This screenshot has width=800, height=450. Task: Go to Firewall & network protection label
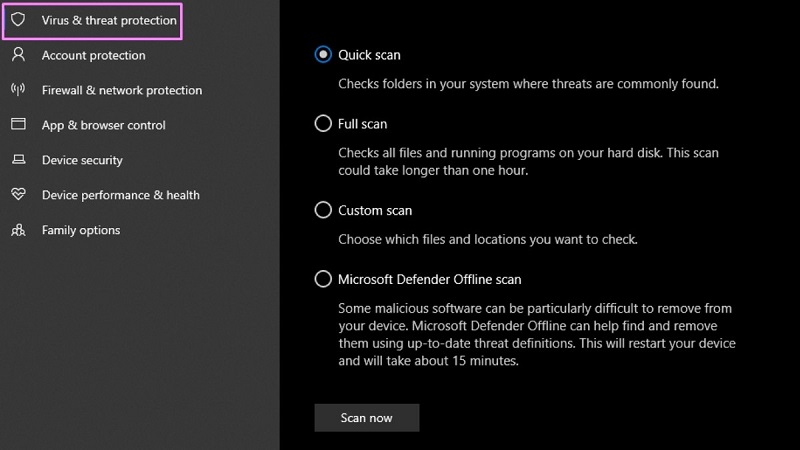121,90
